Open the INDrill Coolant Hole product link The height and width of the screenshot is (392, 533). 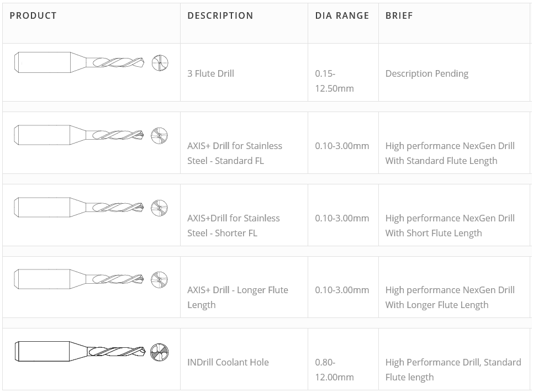[228, 362]
